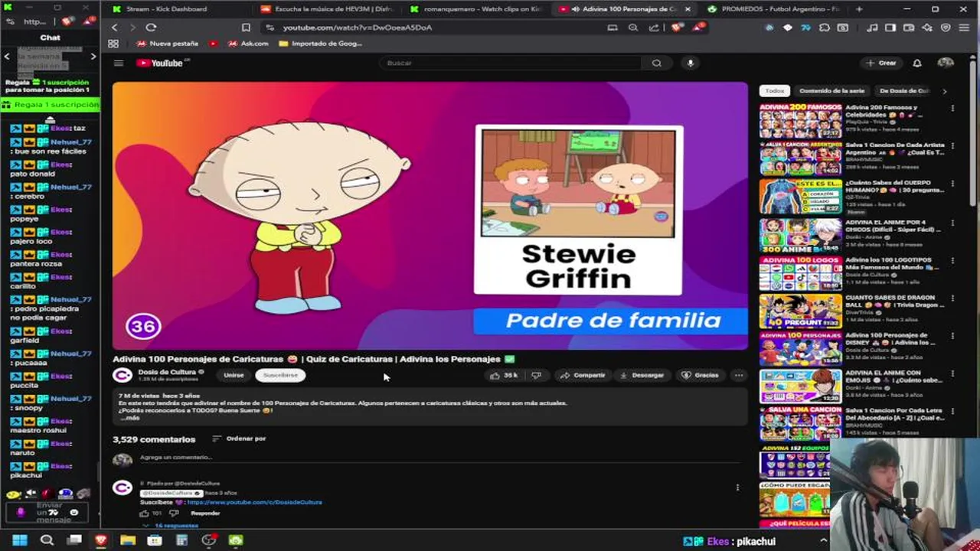Share the video via Compartir
Screen dimensions: 980x551
583,375
